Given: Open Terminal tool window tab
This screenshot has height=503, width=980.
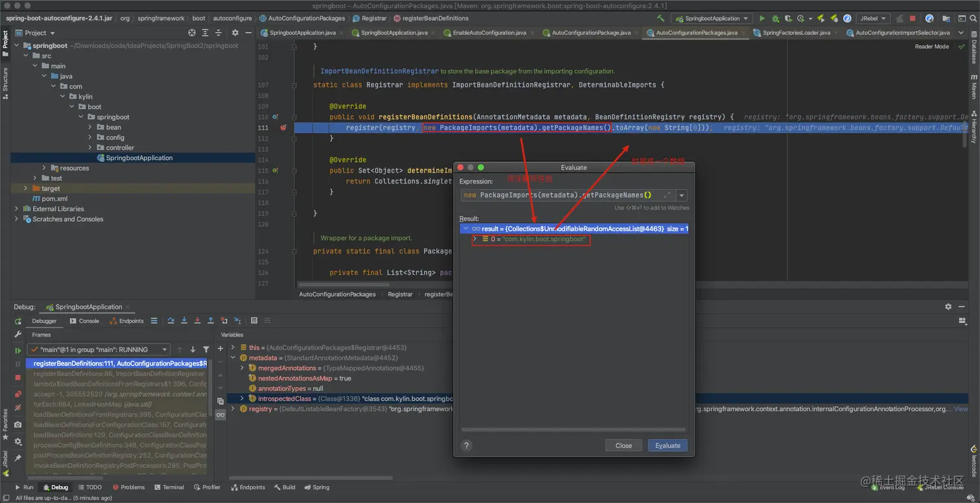Looking at the screenshot, I should (x=169, y=487).
